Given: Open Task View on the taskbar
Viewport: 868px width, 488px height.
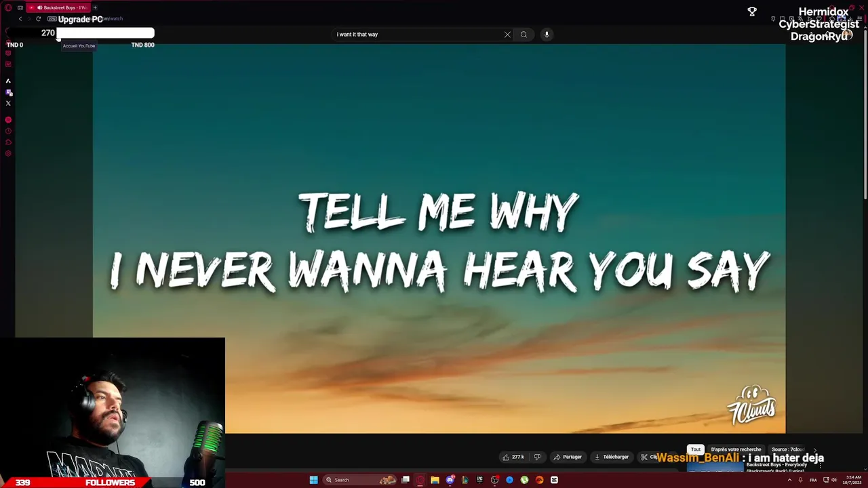Looking at the screenshot, I should click(405, 480).
